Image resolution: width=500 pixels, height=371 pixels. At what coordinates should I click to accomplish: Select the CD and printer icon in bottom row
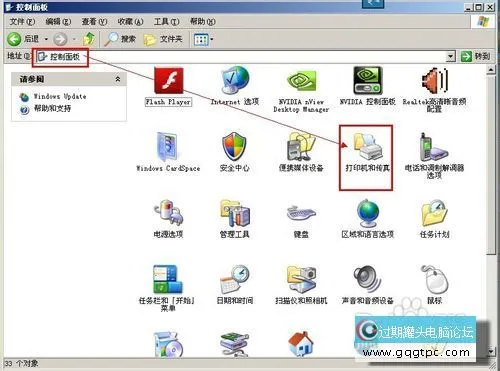[168, 345]
